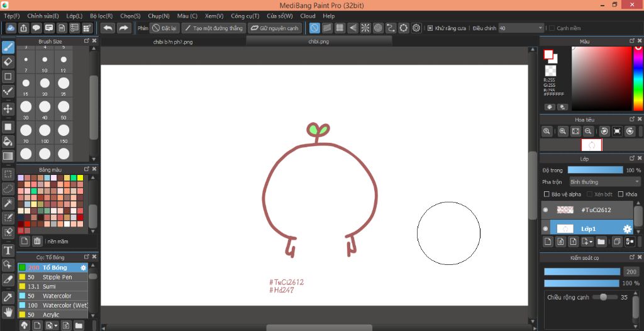Screen dimensions: 644x331
Task: Select Watercolor (Wet) brush
Action: click(53, 305)
